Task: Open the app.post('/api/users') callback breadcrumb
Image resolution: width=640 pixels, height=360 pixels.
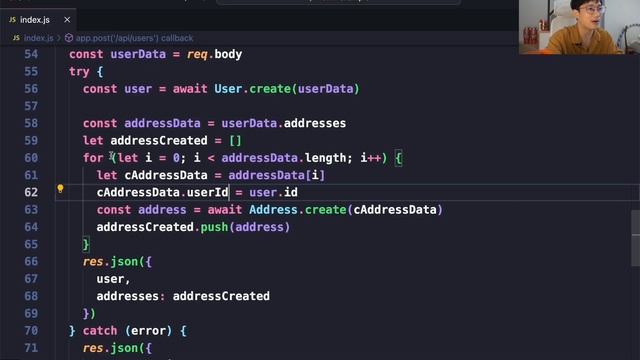Action: tap(134, 38)
